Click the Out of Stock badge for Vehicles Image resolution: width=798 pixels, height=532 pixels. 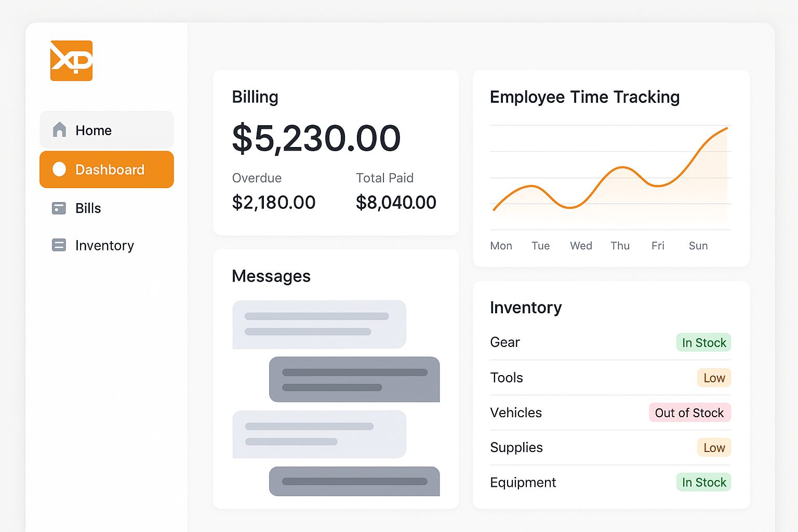coord(690,413)
